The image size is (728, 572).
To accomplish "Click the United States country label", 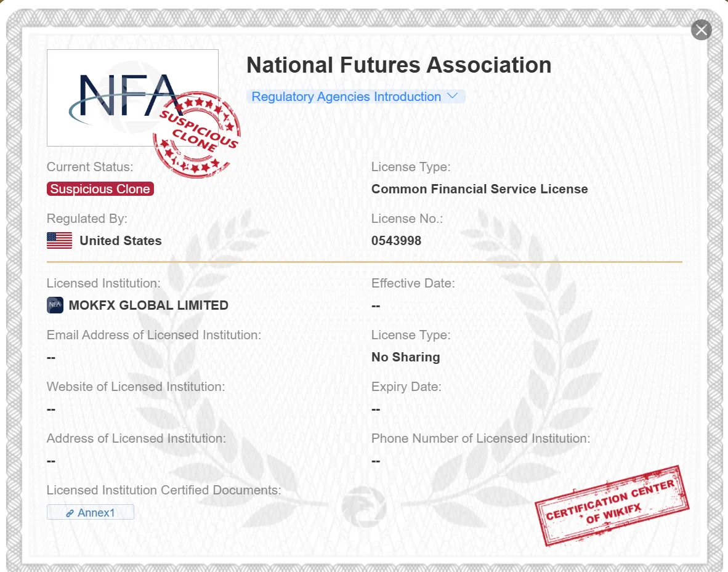I will point(121,241).
